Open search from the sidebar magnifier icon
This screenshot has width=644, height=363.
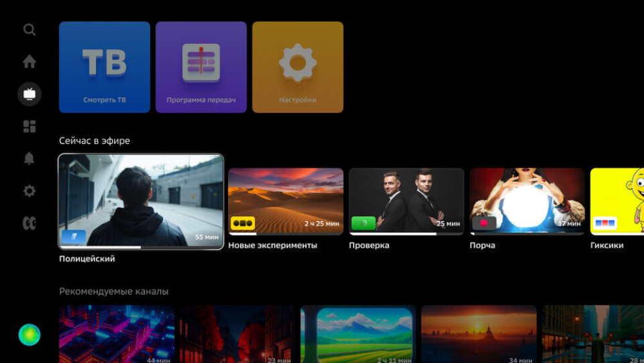(29, 30)
